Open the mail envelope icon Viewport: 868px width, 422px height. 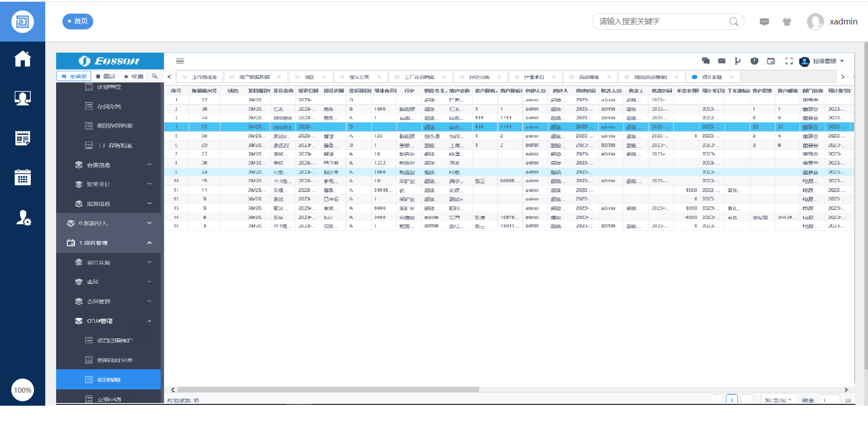click(722, 61)
